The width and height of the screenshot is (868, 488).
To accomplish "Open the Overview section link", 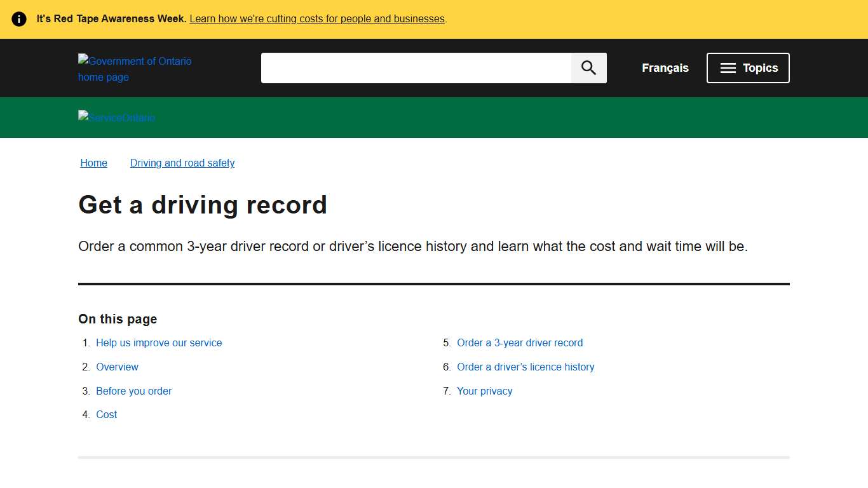I will tap(117, 367).
